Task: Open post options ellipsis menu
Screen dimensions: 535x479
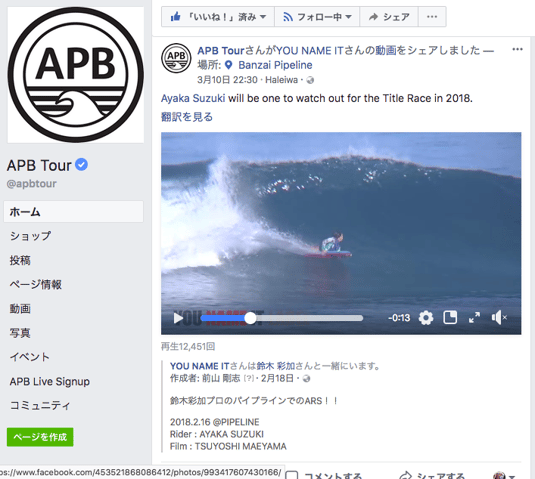Action: click(517, 49)
